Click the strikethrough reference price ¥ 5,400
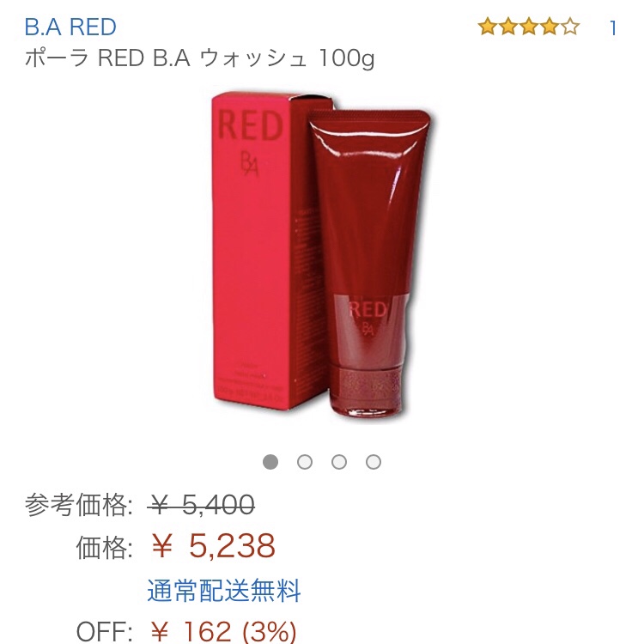644x644 pixels. point(201,504)
